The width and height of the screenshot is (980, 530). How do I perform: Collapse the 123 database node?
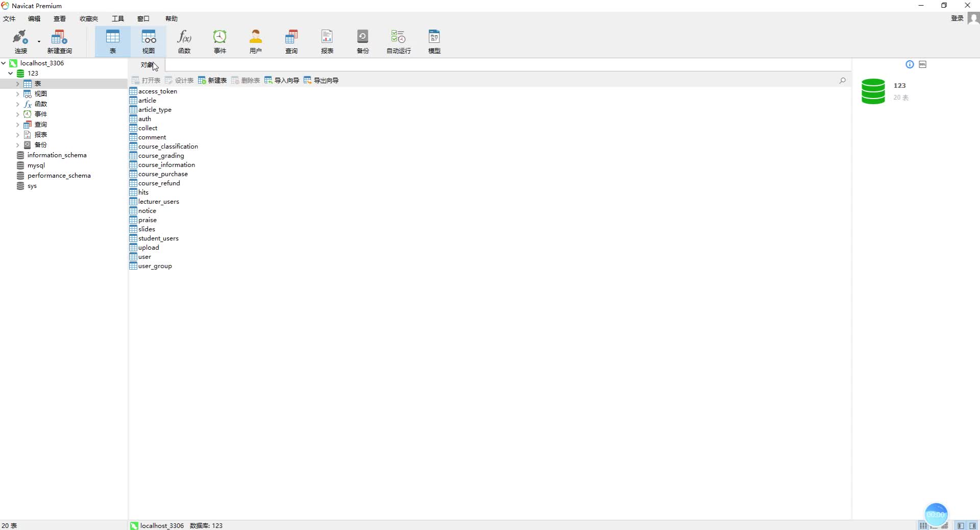click(10, 74)
